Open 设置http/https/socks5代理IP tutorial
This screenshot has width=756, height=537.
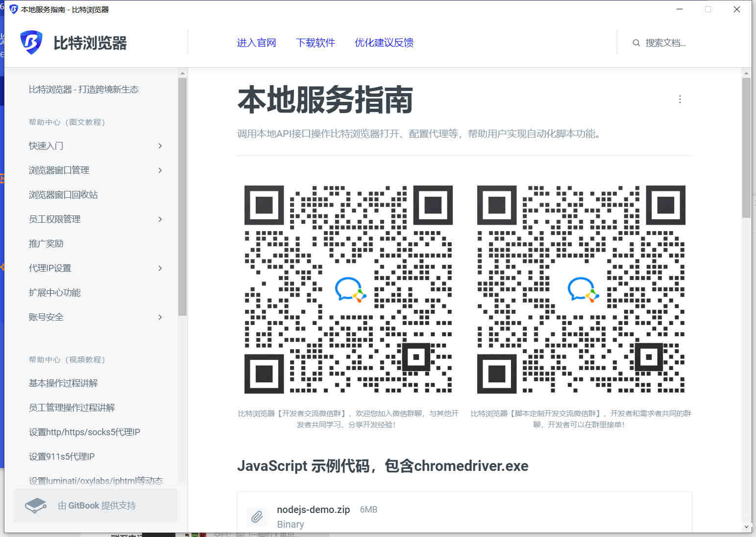tap(84, 432)
